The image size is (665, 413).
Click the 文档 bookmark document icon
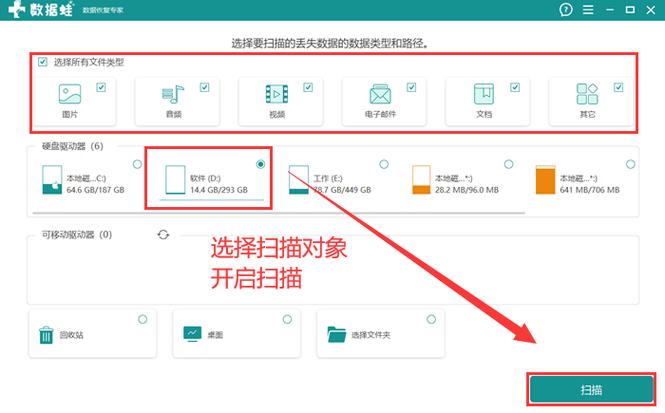(484, 94)
